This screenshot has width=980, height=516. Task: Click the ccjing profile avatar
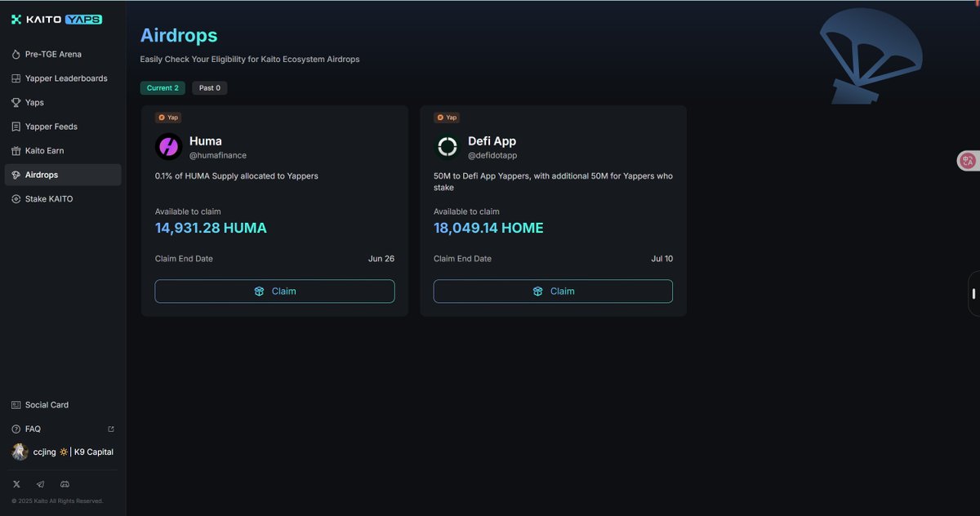20,452
